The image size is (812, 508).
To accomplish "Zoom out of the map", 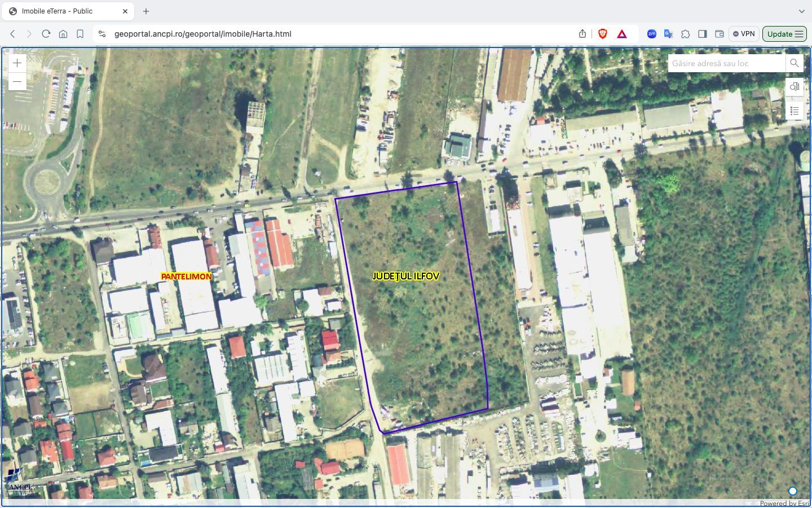I will click(x=17, y=81).
